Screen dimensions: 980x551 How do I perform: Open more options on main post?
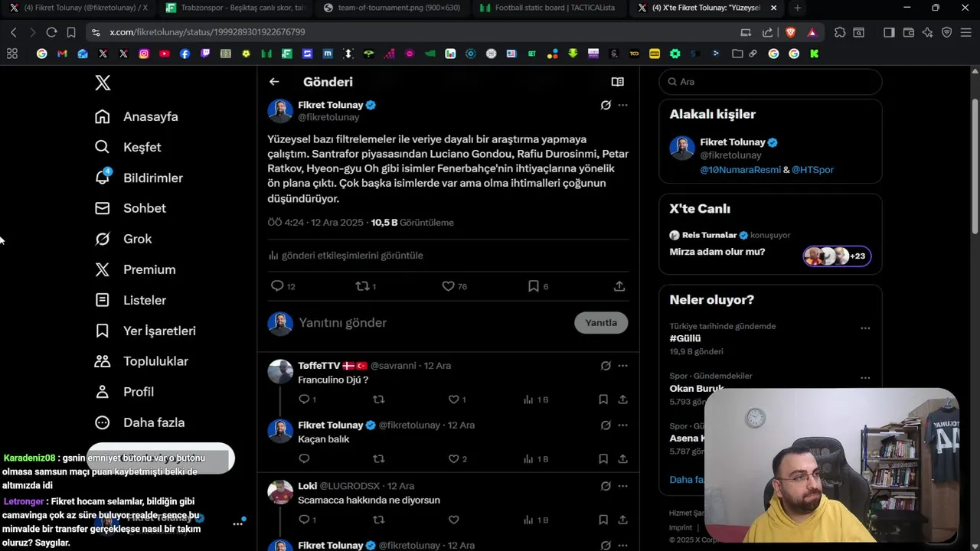click(x=623, y=105)
